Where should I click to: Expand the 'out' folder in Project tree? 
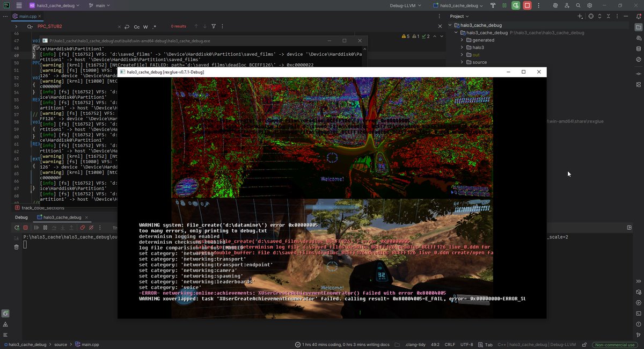coord(462,55)
